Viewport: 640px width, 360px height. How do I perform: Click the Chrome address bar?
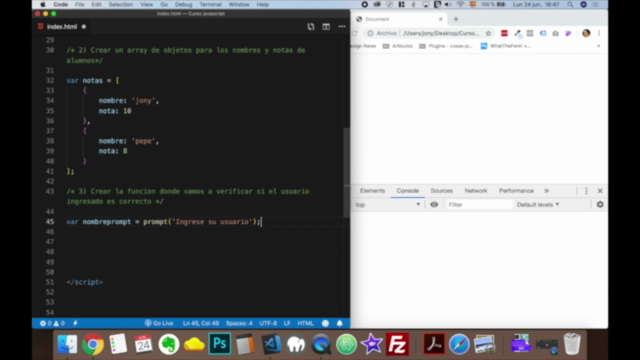click(441, 33)
